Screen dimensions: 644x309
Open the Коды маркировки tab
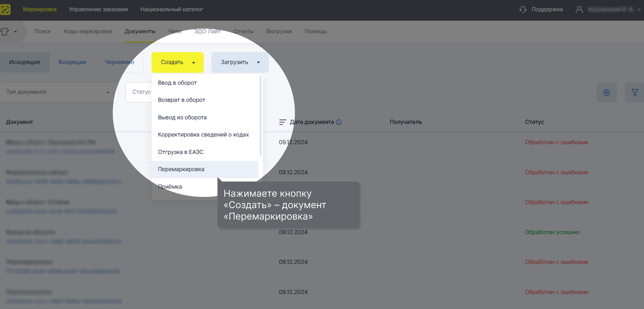[88, 31]
